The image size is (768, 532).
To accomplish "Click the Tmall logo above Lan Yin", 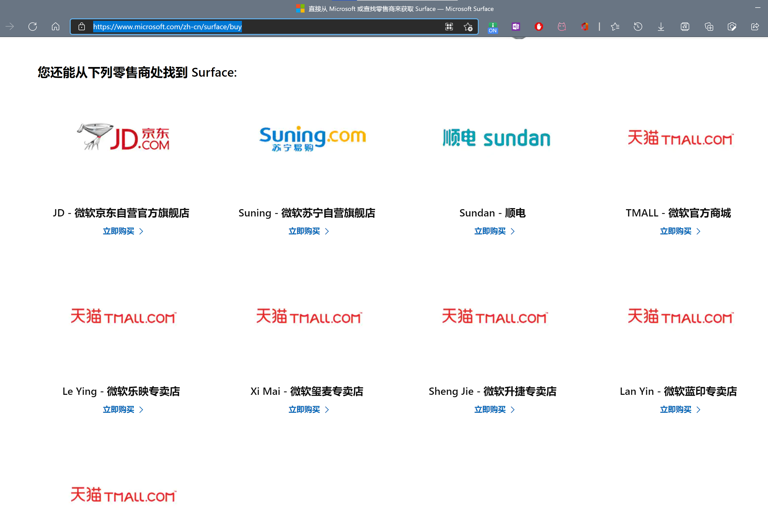I will point(680,316).
